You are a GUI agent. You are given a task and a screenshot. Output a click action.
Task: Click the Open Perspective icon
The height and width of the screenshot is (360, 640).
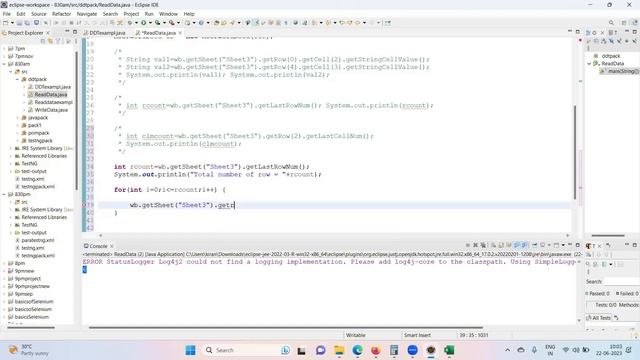pyautogui.click(x=624, y=23)
